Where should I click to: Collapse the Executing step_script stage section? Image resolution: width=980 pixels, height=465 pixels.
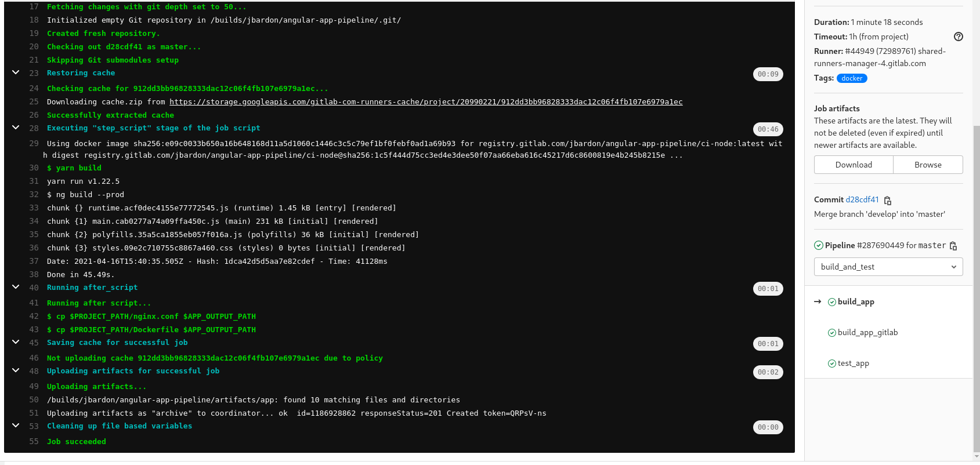click(15, 128)
